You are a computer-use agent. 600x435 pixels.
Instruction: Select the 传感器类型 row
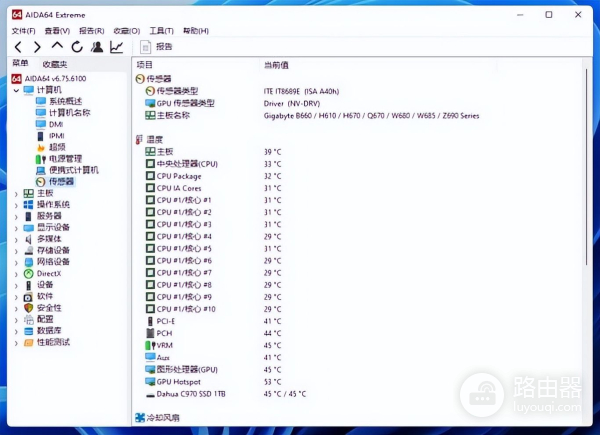click(242, 91)
